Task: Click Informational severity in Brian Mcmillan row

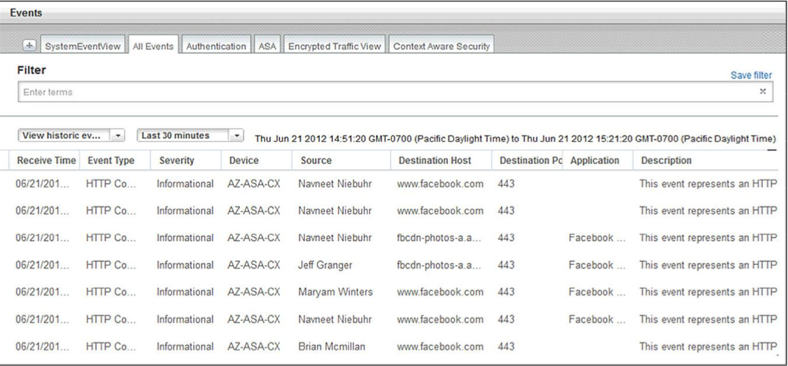Action: 185,346
